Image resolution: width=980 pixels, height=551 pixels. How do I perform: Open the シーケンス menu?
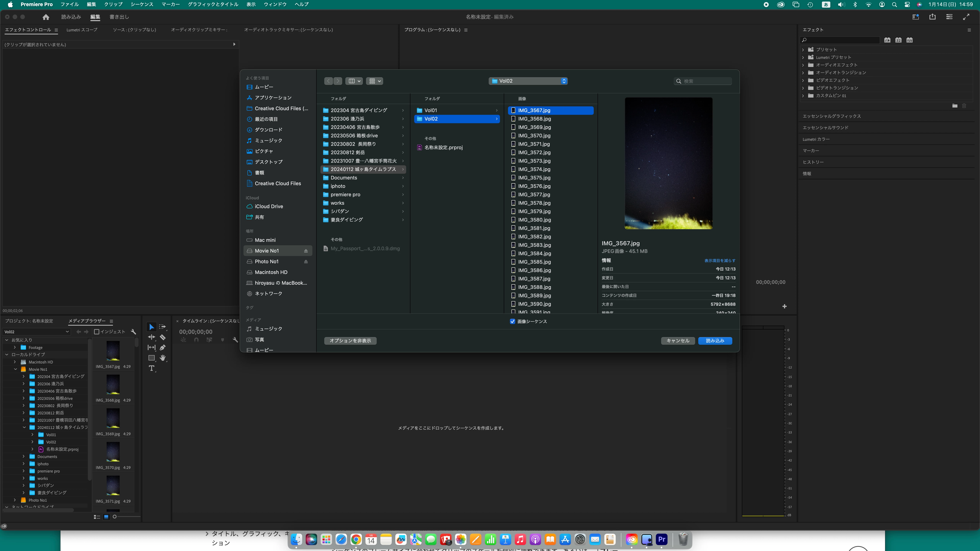(x=141, y=4)
